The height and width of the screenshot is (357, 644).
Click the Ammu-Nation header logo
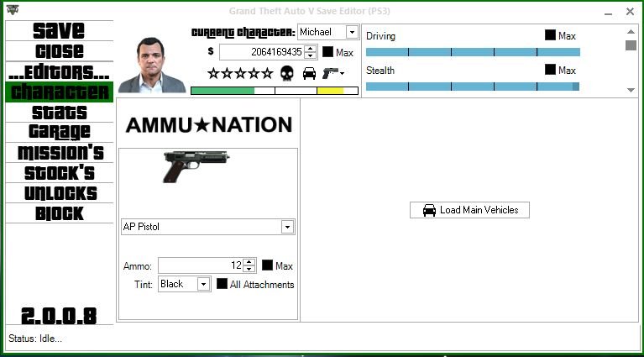point(208,125)
